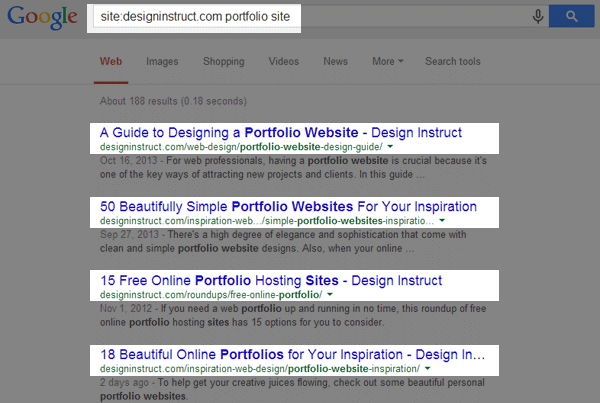Open '50 Beautifully Simple Portfolio Websites' result
Screen dimensions: 600x403
[x=288, y=207]
